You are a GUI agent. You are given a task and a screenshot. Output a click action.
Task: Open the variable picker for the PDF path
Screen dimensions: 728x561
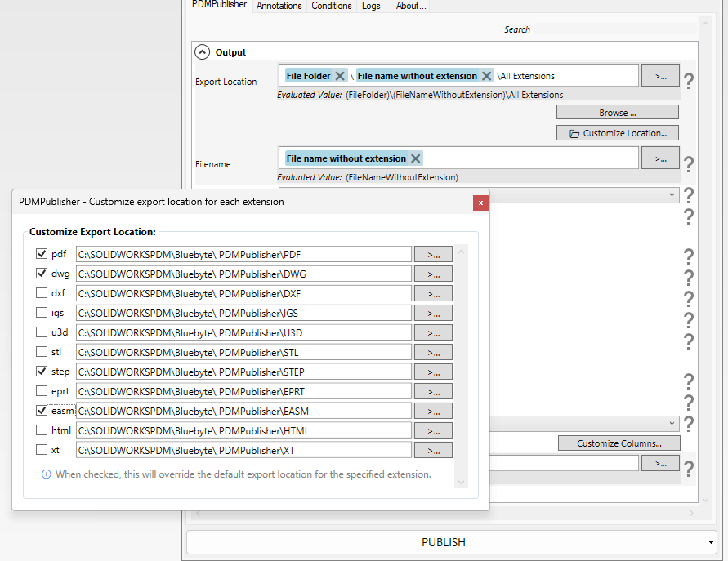pyautogui.click(x=432, y=253)
